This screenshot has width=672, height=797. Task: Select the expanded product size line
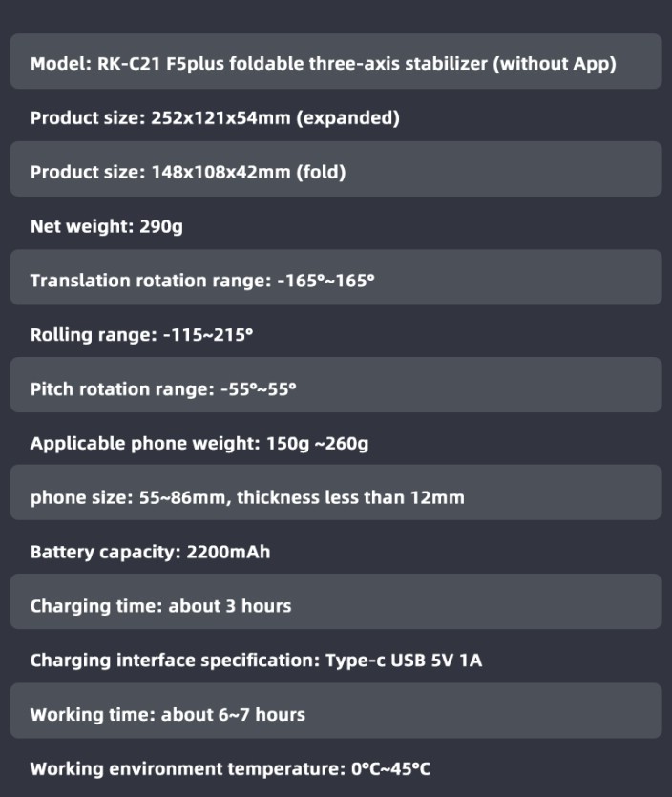coord(215,118)
